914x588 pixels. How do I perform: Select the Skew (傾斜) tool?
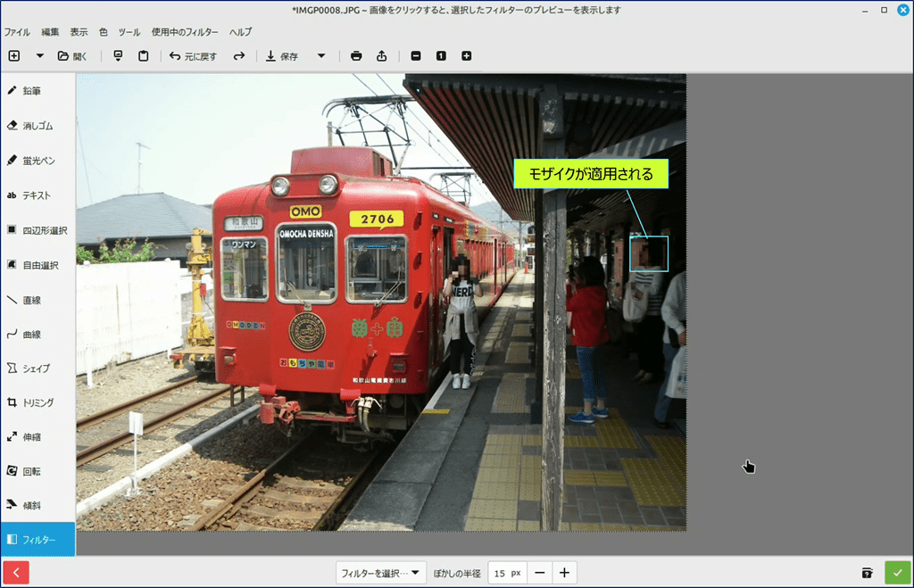[37, 505]
